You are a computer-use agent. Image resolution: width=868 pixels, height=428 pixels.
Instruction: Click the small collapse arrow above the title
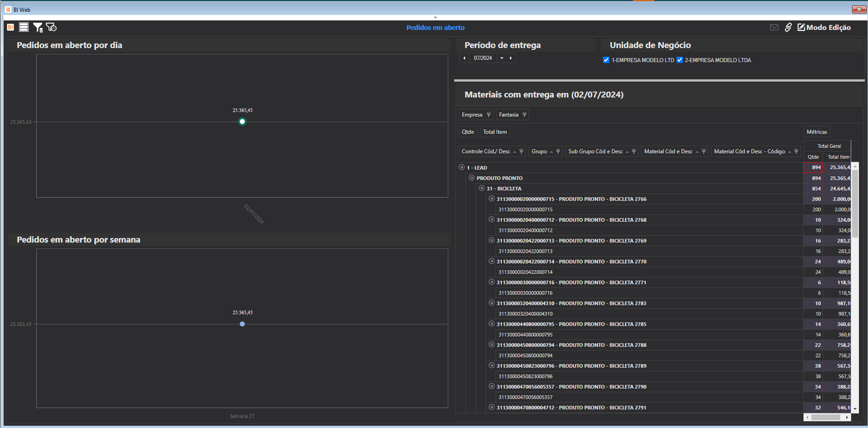click(435, 18)
